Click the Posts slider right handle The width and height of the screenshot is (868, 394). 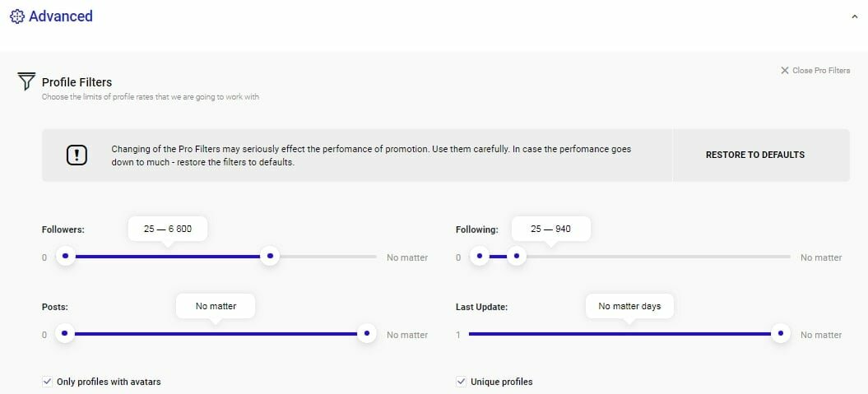pos(367,333)
